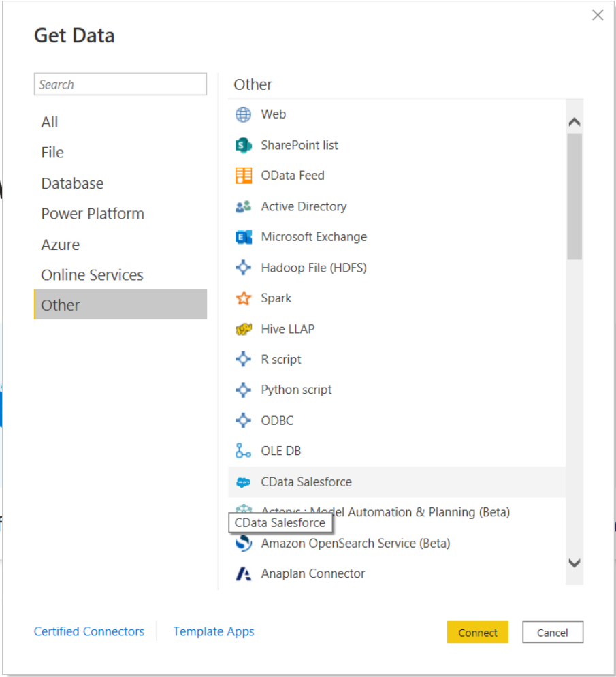Select the SharePoint list icon
The width and height of the screenshot is (616, 677).
point(243,145)
